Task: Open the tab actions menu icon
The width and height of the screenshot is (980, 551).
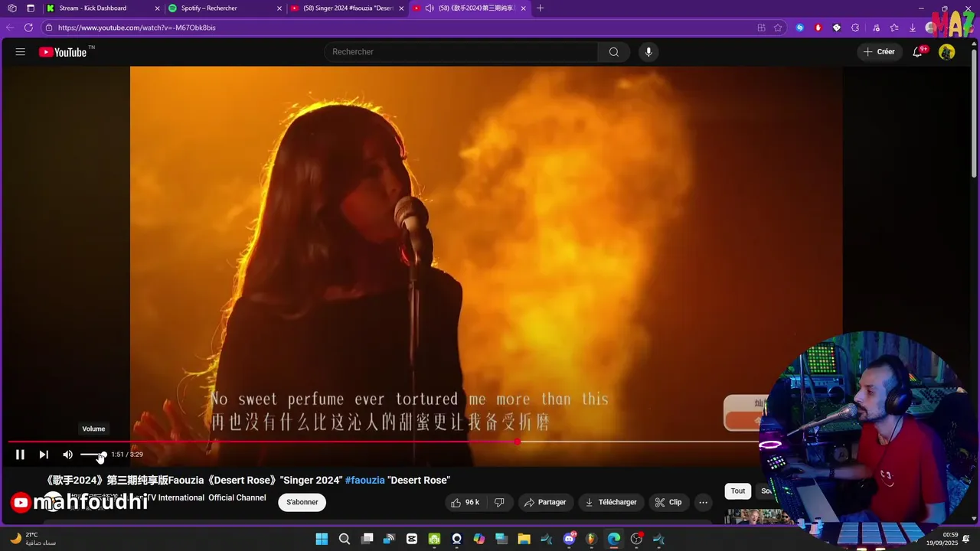Action: pos(31,8)
